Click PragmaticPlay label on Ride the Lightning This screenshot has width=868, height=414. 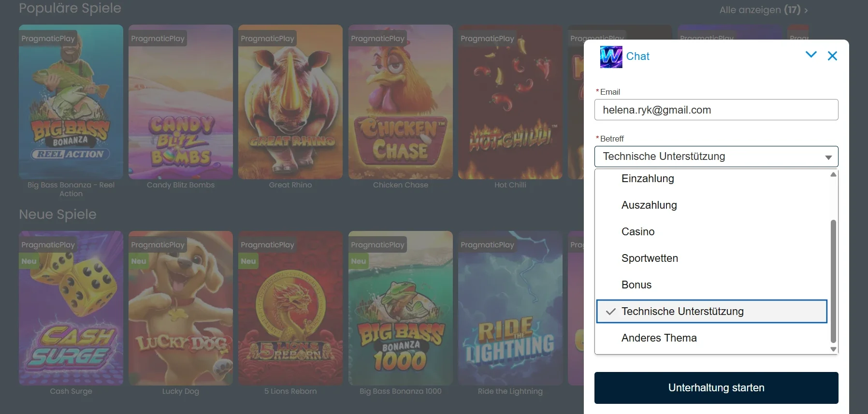pos(487,245)
